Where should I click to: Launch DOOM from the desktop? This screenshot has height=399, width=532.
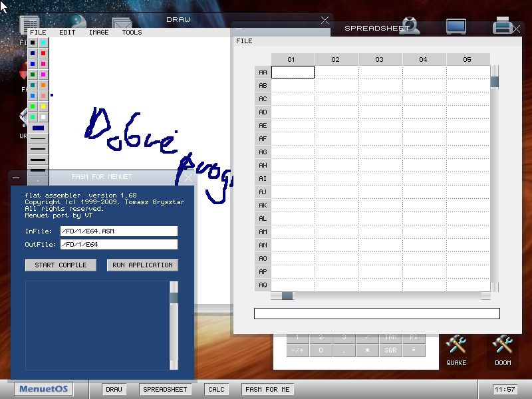(x=503, y=346)
